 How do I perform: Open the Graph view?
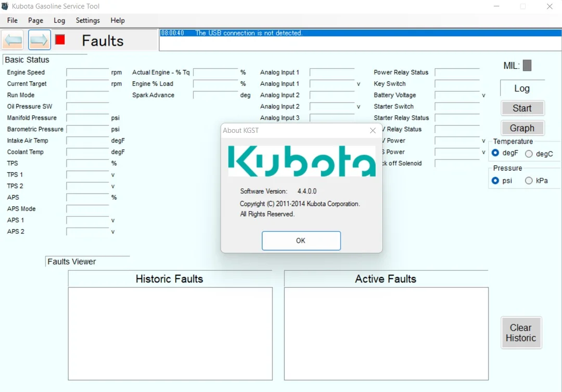click(x=522, y=128)
